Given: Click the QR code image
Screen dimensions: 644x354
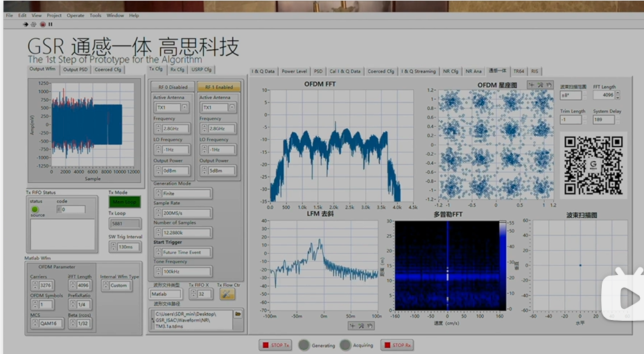Looking at the screenshot, I should [593, 165].
